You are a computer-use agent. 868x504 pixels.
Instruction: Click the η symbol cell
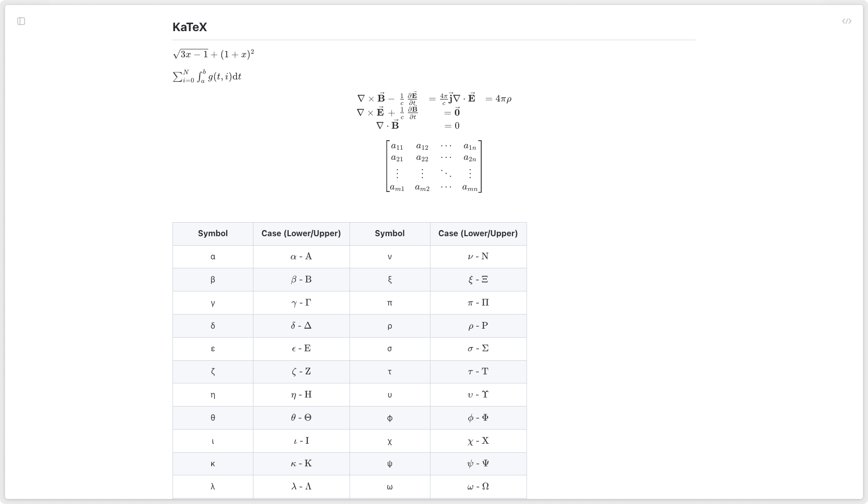pyautogui.click(x=213, y=395)
